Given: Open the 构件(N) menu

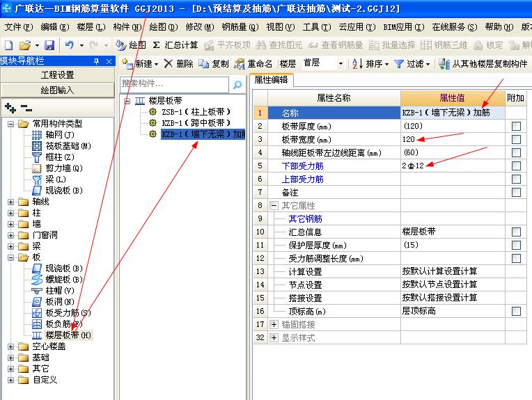Looking at the screenshot, I should (127, 26).
